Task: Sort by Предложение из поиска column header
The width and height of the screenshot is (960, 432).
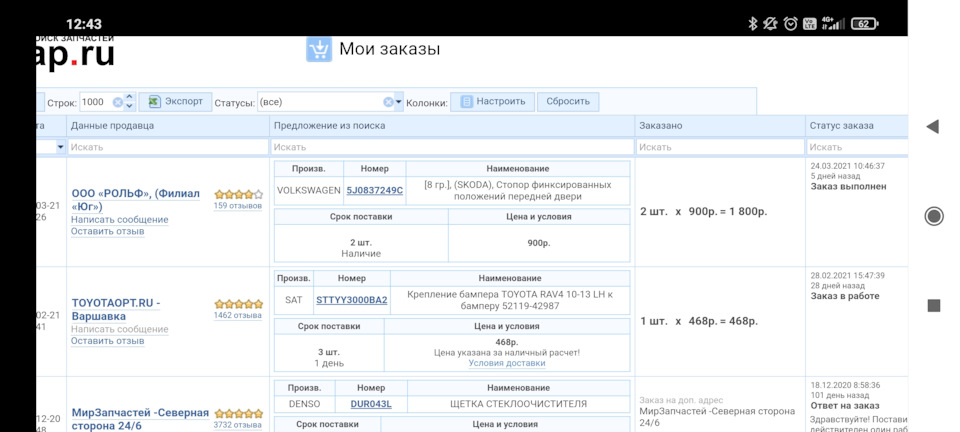Action: pyautogui.click(x=452, y=125)
